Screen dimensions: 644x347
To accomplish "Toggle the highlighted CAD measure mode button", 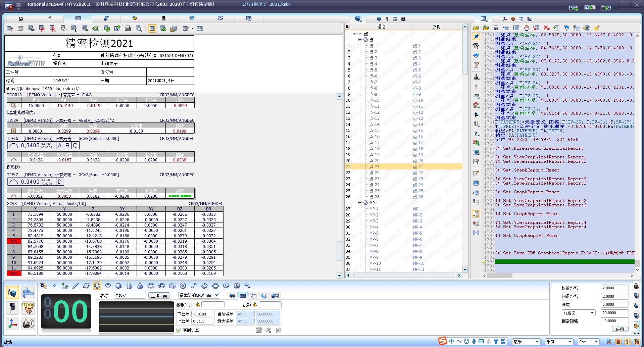I will tap(13, 293).
